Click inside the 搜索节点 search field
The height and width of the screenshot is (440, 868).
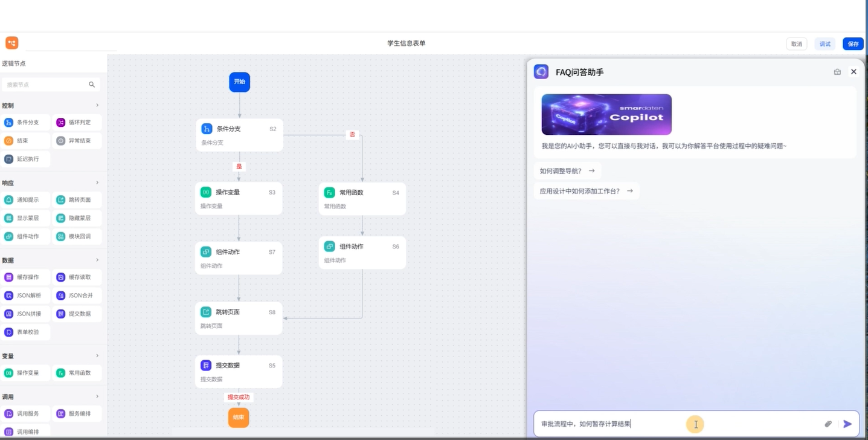pos(45,85)
